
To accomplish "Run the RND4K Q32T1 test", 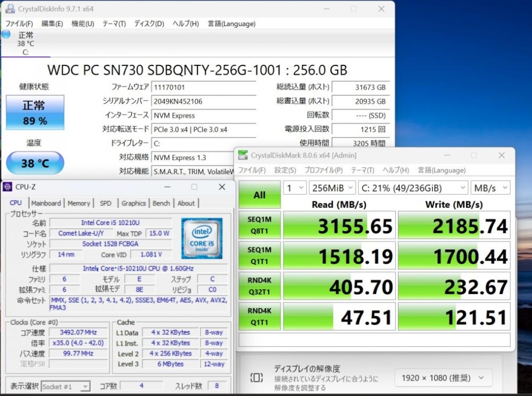I will click(260, 286).
